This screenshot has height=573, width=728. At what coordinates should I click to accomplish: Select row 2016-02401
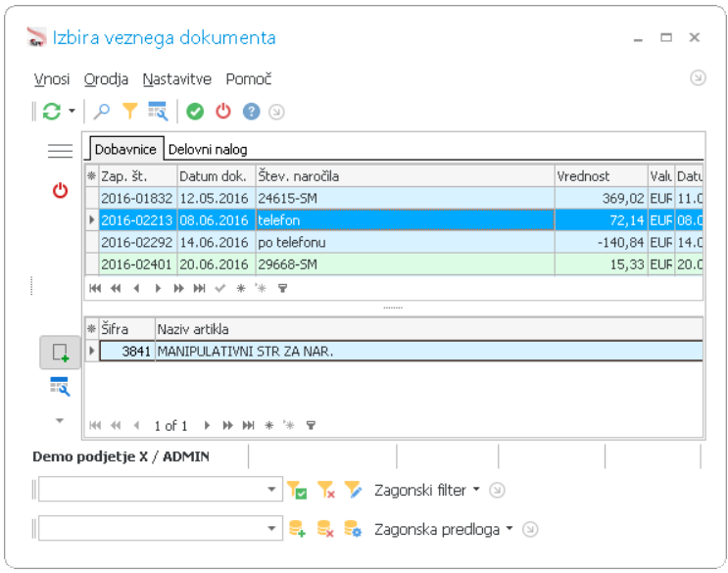click(x=394, y=264)
